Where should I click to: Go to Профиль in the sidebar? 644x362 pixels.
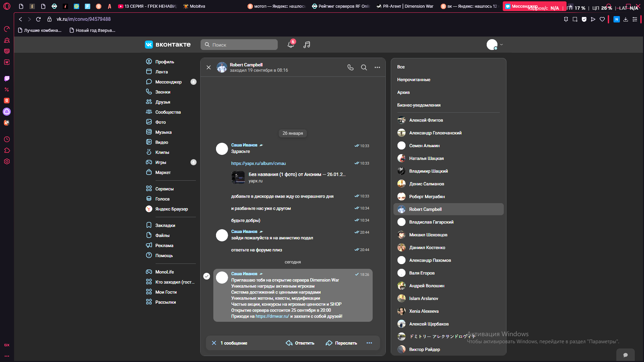171,62
